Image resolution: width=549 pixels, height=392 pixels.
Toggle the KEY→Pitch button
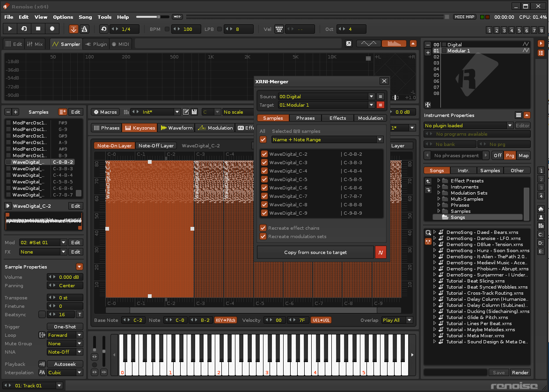tap(226, 320)
